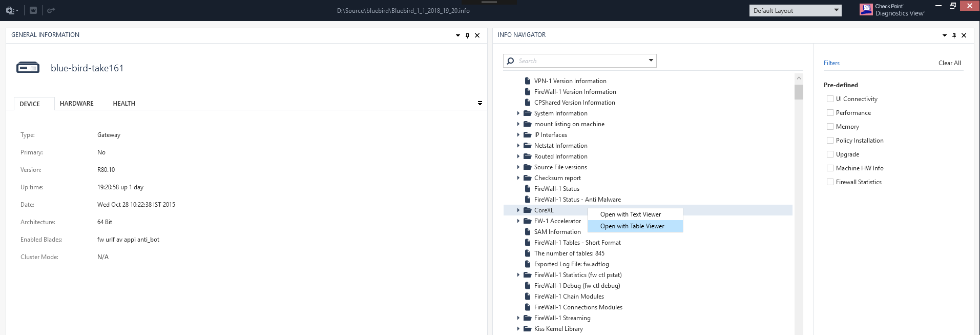Focus the Info Navigator search field

[580, 61]
